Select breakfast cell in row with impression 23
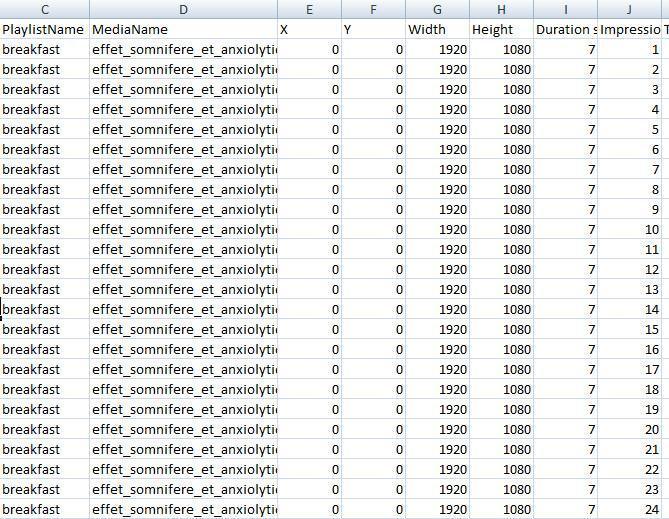This screenshot has height=519, width=669. click(45, 489)
